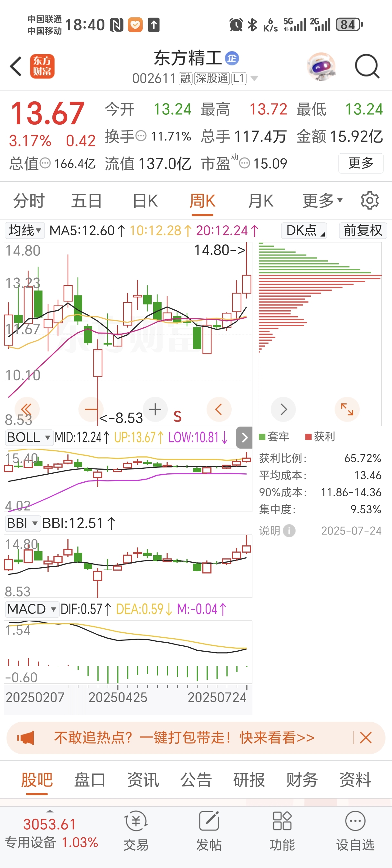Tap the 设自选 watchlist button
392x868 pixels.
(x=355, y=831)
